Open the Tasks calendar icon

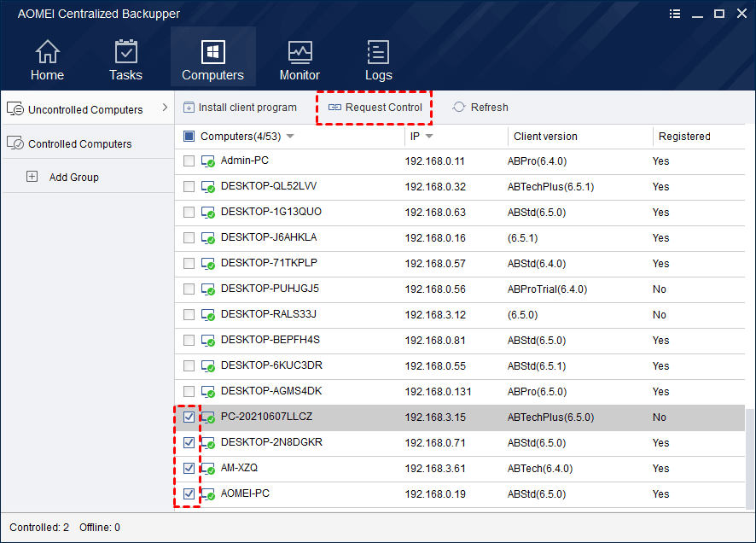(x=125, y=51)
